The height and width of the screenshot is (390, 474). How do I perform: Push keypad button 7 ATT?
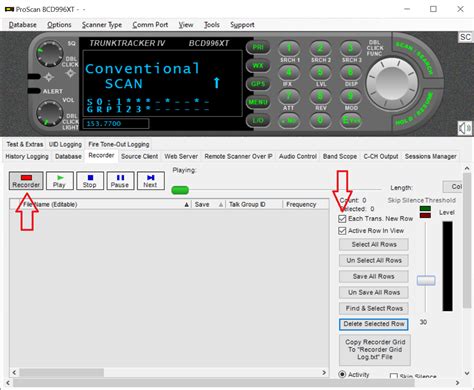[x=289, y=97]
